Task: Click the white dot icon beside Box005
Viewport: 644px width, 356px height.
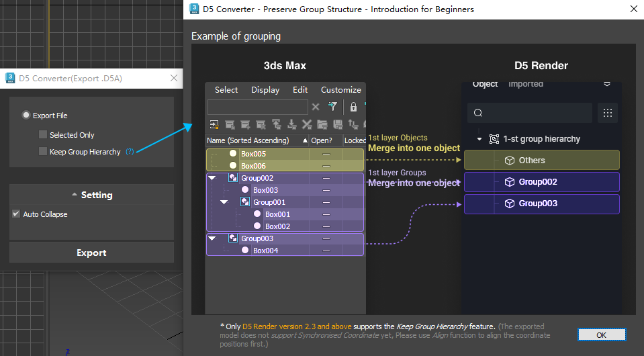Action: [x=233, y=154]
